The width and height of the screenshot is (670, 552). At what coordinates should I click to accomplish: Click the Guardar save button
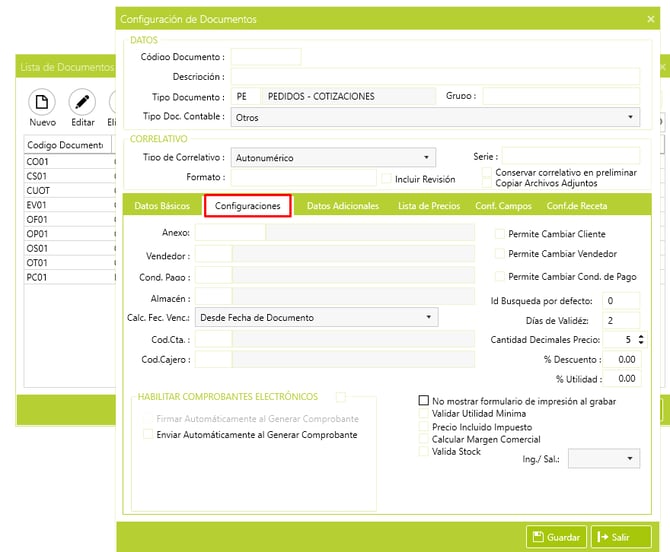click(x=555, y=537)
